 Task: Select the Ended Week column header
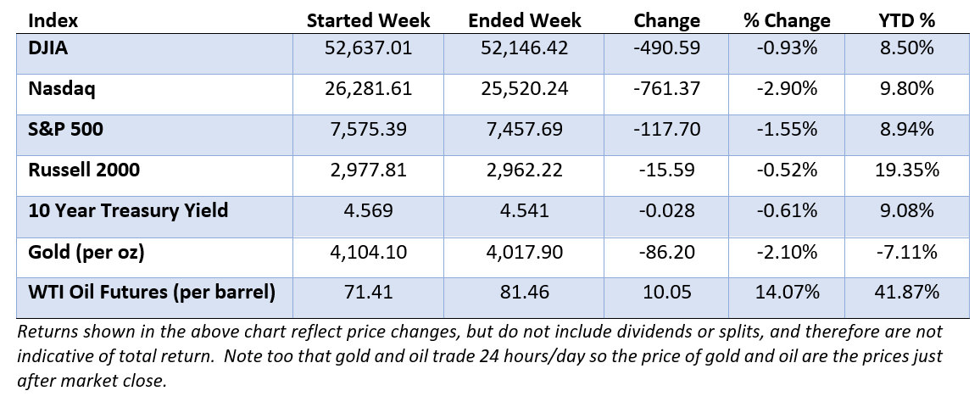coord(525,20)
